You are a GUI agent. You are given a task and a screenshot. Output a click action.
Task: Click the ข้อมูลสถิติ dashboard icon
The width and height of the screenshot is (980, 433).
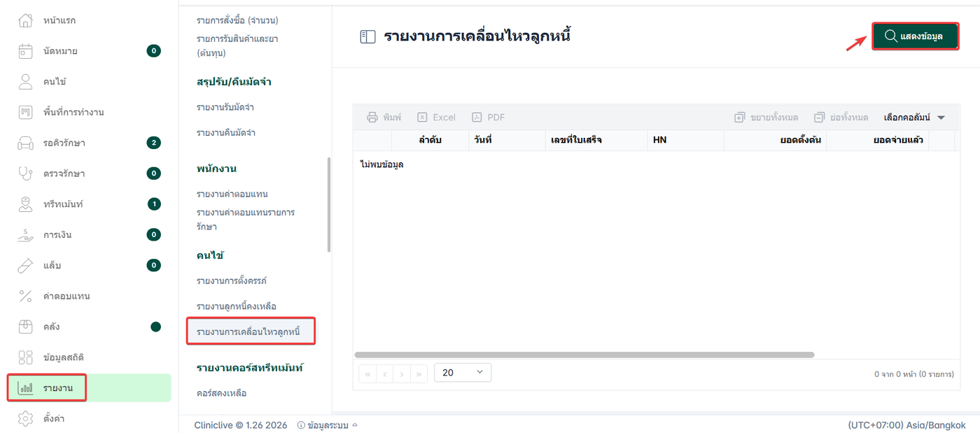coord(25,357)
